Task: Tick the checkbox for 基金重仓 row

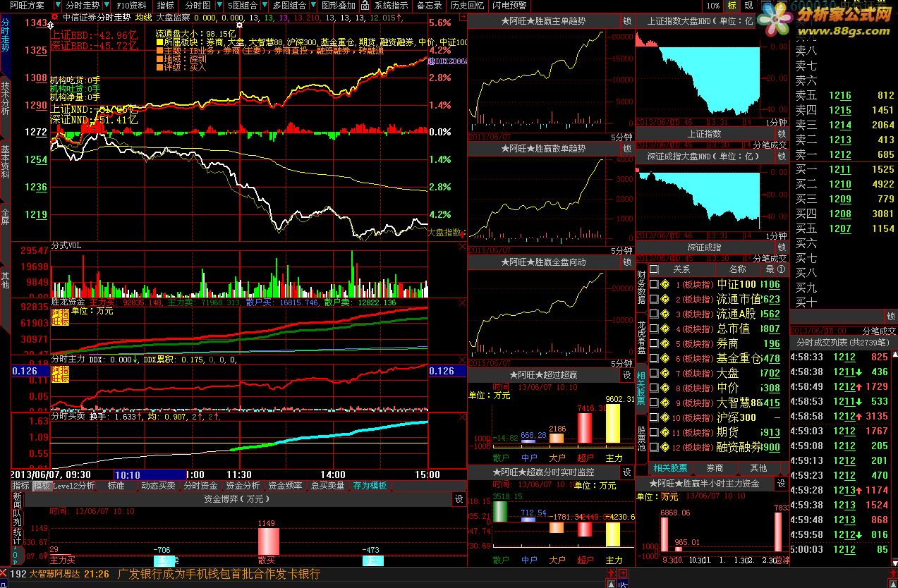Action: [x=654, y=358]
